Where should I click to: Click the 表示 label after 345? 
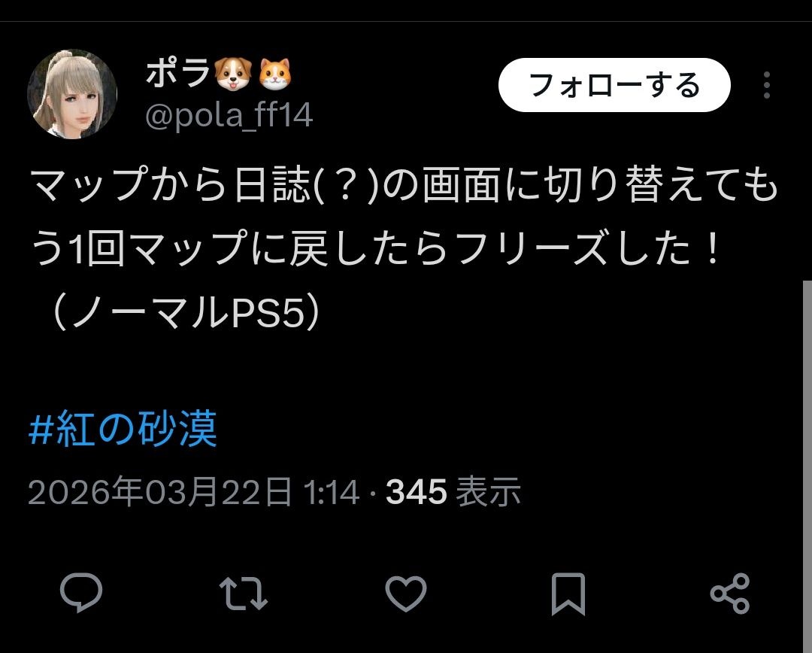489,492
